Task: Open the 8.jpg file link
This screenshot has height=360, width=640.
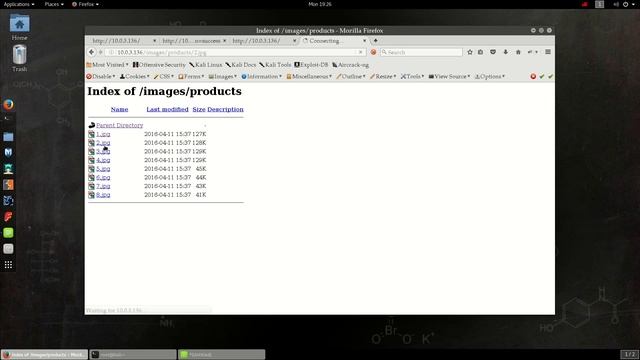Action: pos(103,195)
